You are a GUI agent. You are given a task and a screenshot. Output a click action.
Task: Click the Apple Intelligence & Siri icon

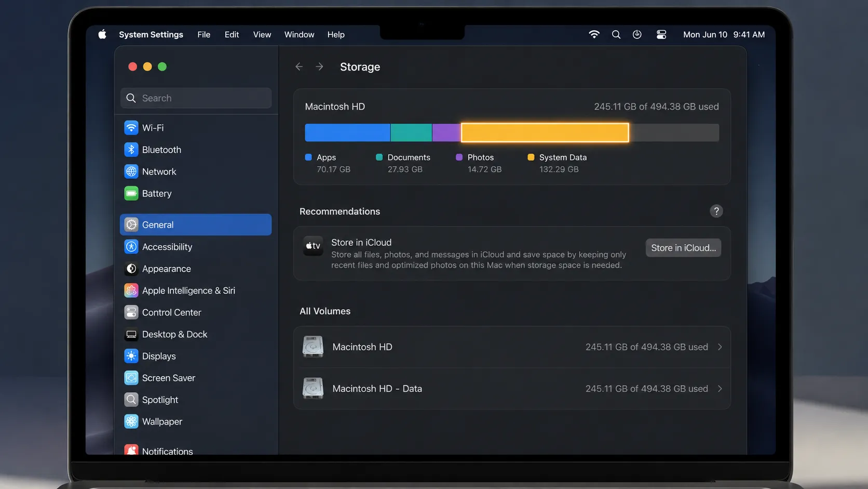131,290
